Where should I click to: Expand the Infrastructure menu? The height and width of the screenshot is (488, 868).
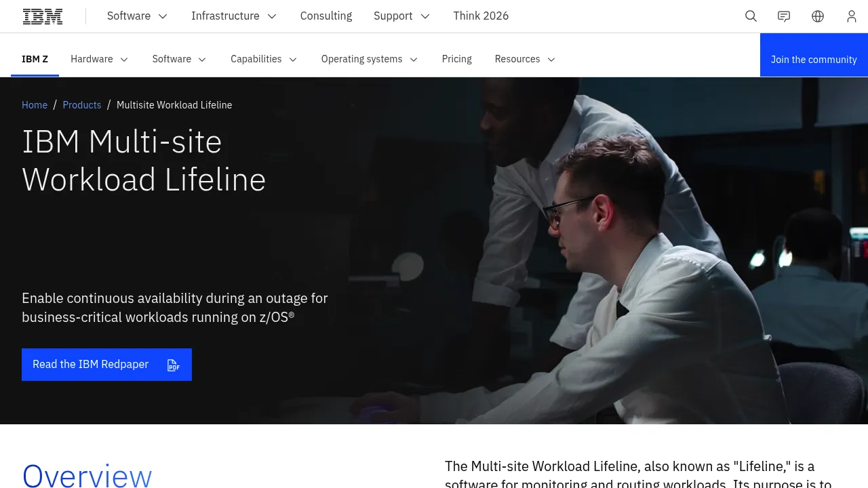(x=234, y=16)
